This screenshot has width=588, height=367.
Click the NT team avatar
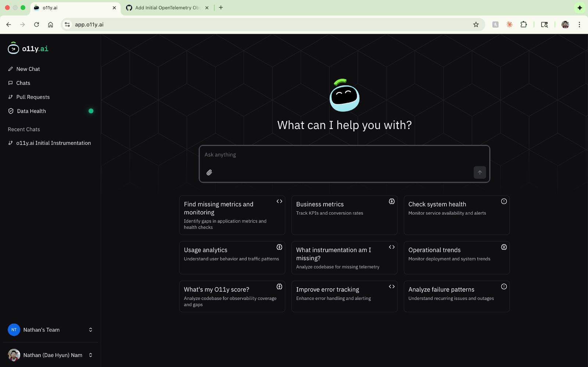pos(14,330)
